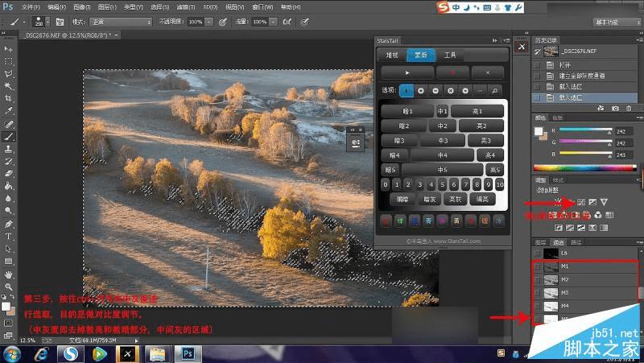Image resolution: width=644 pixels, height=363 pixels.
Task: Toggle visibility of channel L6
Action: point(537,254)
